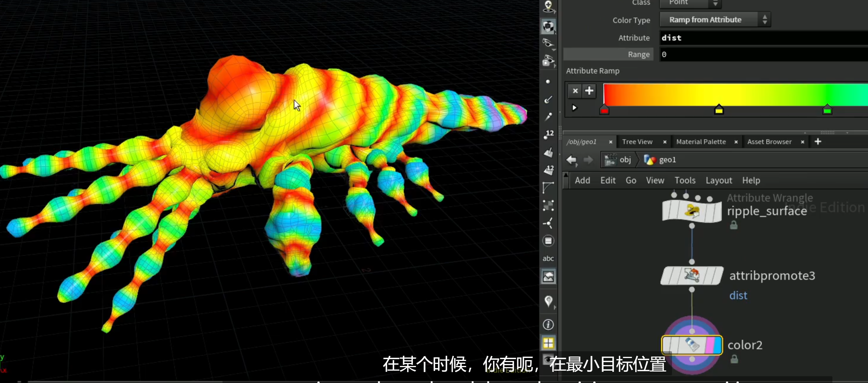Screen dimensions: 868x383
Task: Add a ramp point with plus button
Action: [589, 91]
